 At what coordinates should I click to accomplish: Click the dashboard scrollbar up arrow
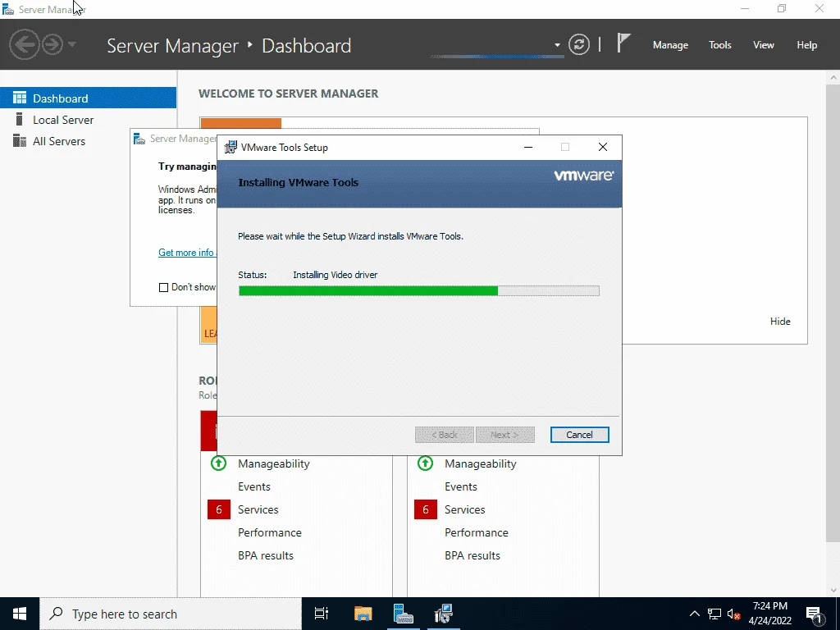(x=833, y=77)
